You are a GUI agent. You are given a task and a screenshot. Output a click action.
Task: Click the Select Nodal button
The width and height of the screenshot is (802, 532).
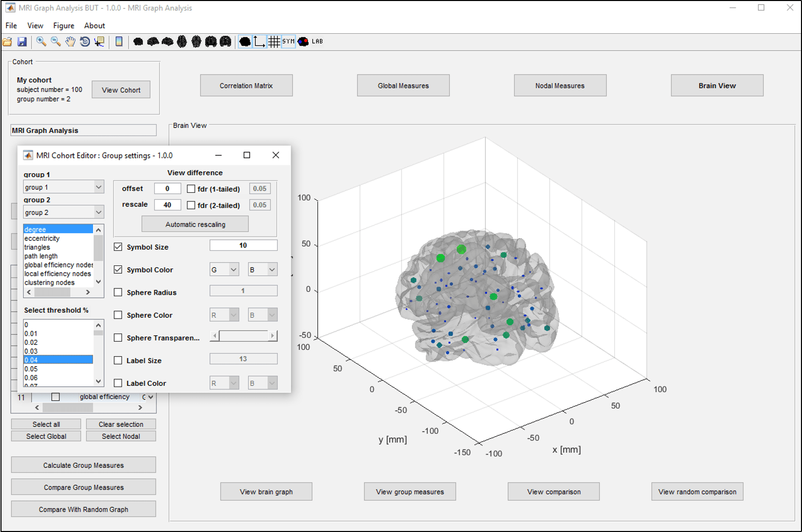pos(121,436)
